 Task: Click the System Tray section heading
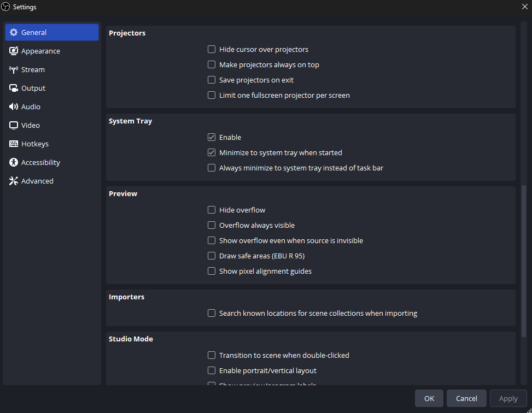tap(130, 121)
